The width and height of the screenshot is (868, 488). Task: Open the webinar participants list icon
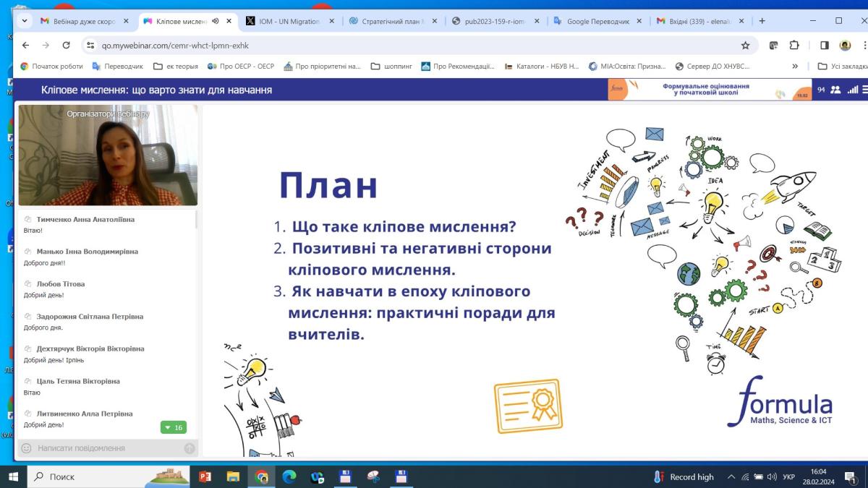tap(835, 90)
